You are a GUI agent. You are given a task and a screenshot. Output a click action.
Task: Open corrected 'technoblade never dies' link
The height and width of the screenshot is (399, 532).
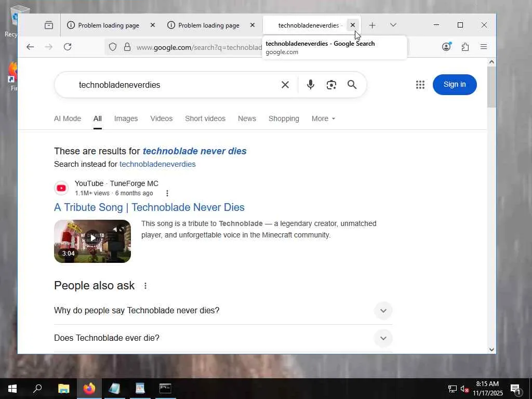[195, 151]
